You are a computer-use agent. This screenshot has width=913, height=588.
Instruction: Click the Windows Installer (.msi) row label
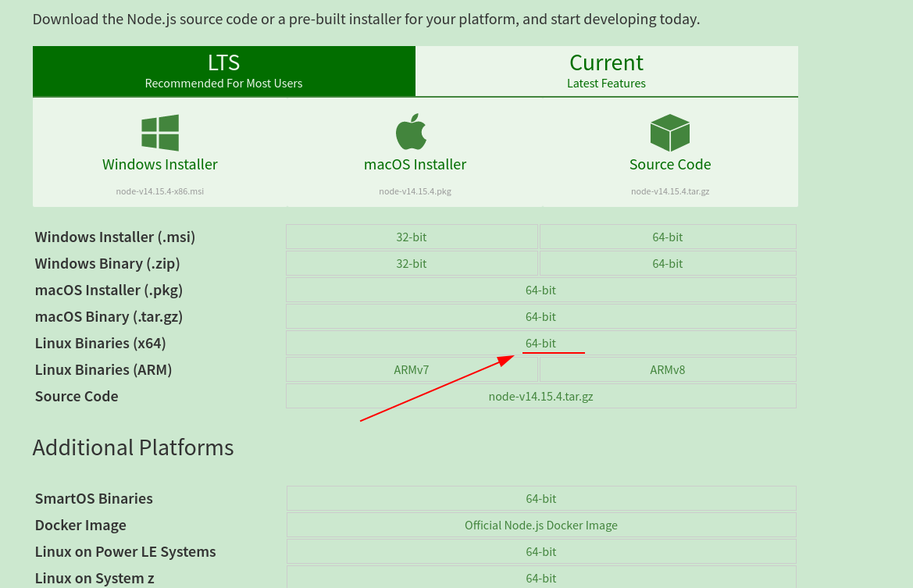coord(115,237)
